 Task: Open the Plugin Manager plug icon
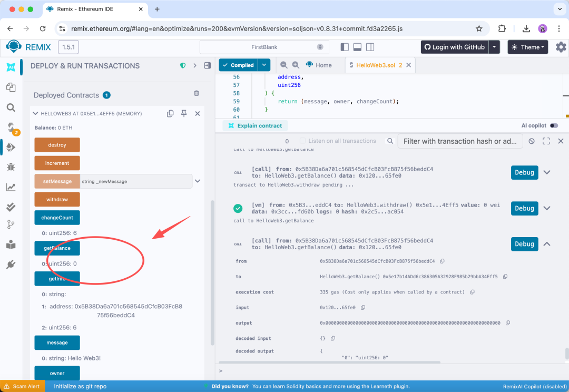pos(11,264)
